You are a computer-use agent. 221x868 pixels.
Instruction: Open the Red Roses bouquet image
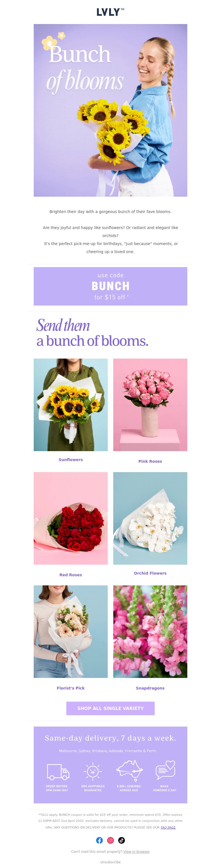click(x=71, y=518)
